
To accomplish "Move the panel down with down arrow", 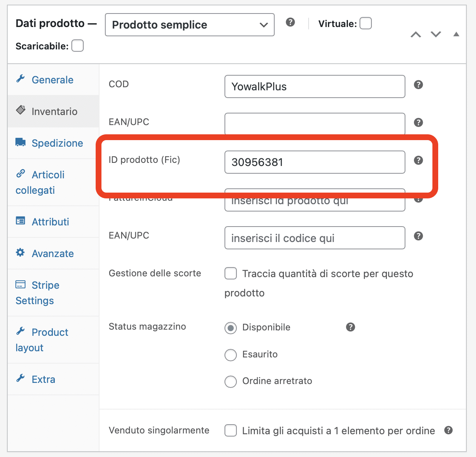I will click(436, 35).
